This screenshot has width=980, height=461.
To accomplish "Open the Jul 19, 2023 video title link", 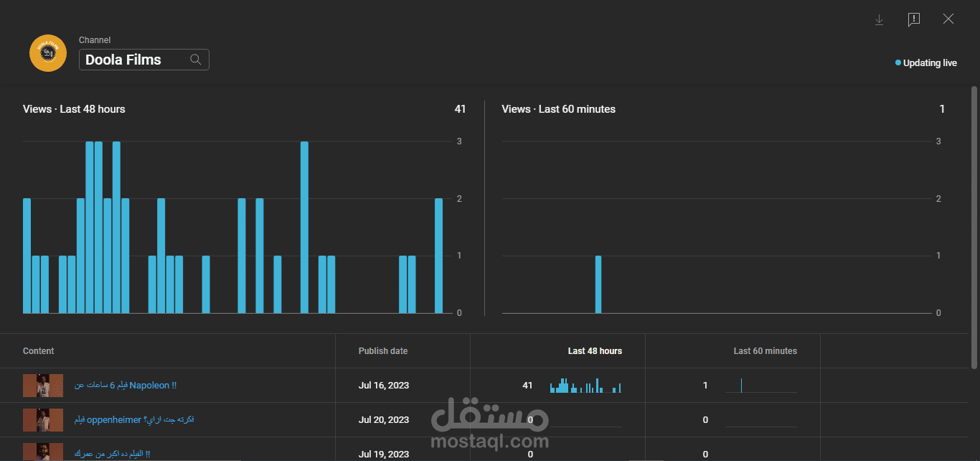I will tap(112, 454).
